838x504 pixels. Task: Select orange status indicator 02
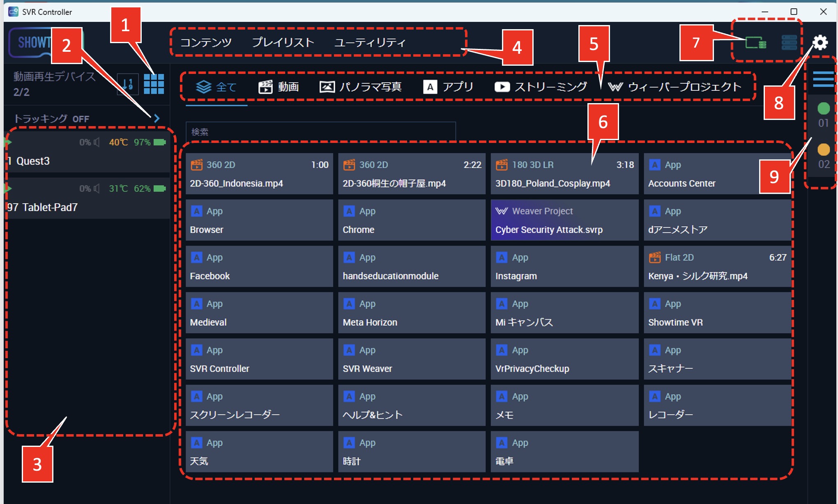(824, 150)
